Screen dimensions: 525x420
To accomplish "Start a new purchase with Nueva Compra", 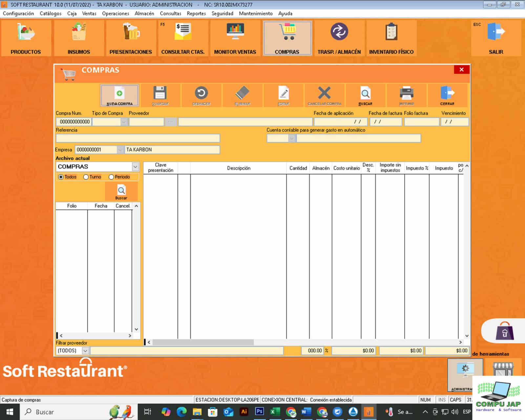I will [x=119, y=95].
